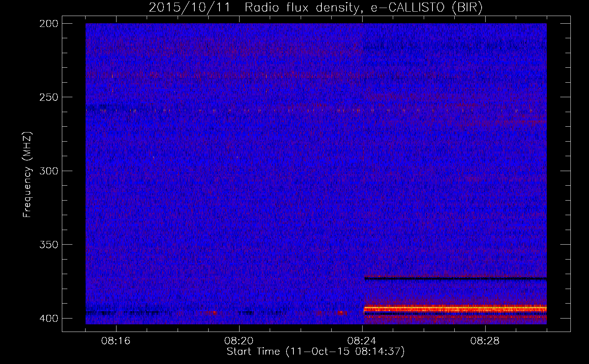Click the dark horizontal band near 373 MHz
The width and height of the screenshot is (589, 364).
455,278
